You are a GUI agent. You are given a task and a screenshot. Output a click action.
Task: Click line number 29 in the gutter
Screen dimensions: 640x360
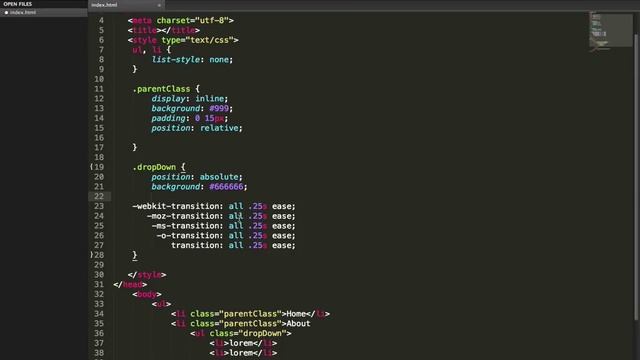tap(99, 265)
